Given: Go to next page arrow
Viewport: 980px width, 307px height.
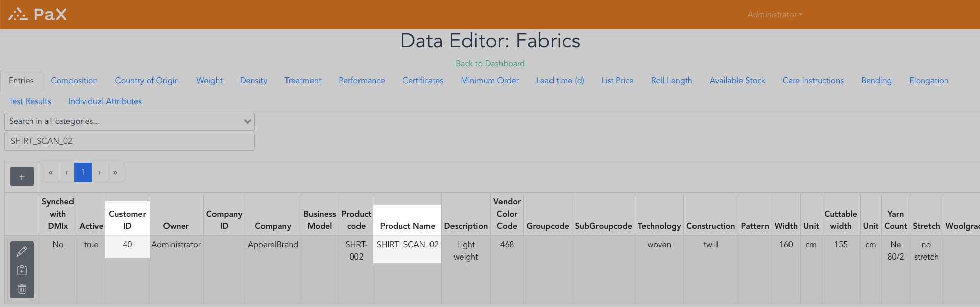Looking at the screenshot, I should (99, 172).
